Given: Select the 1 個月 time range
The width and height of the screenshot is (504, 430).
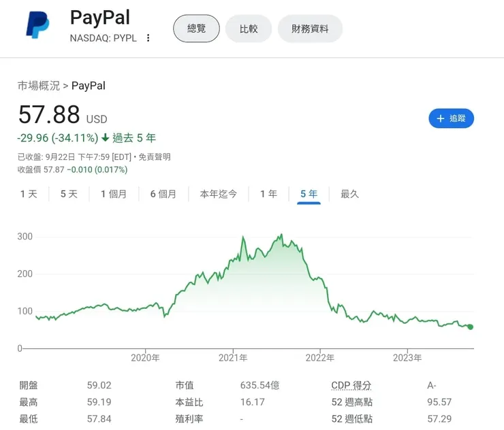Looking at the screenshot, I should point(114,194).
